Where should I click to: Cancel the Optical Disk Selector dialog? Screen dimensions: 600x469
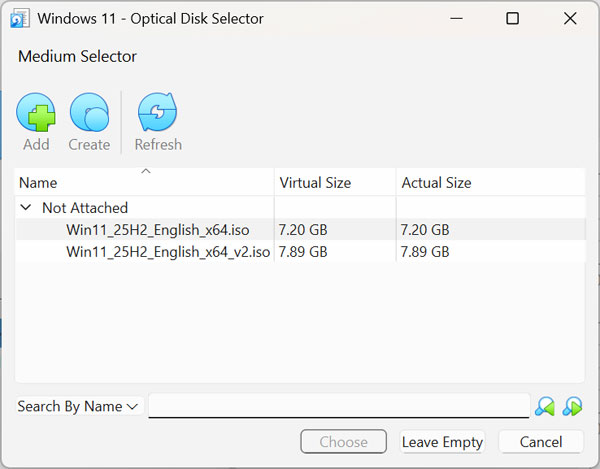point(541,442)
